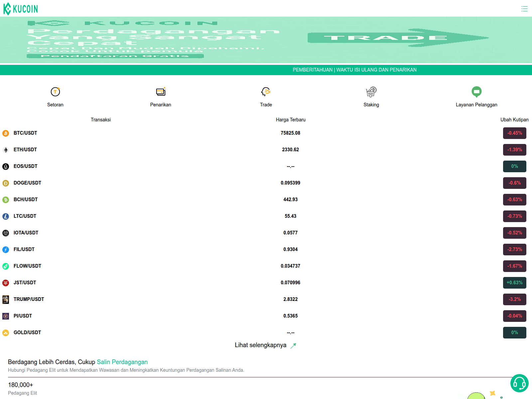The image size is (532, 399).
Task: Click the ETH/USDT -1.39% change badge
Action: (515, 150)
